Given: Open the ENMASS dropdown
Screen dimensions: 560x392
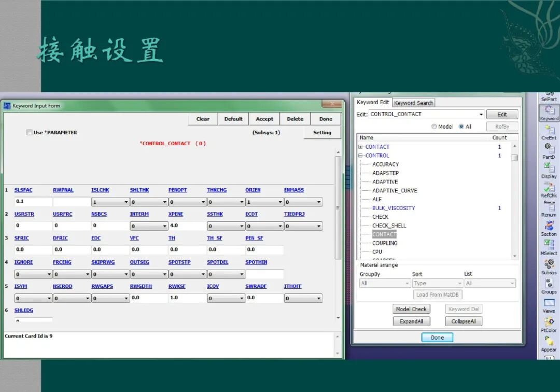Looking at the screenshot, I should 303,202.
